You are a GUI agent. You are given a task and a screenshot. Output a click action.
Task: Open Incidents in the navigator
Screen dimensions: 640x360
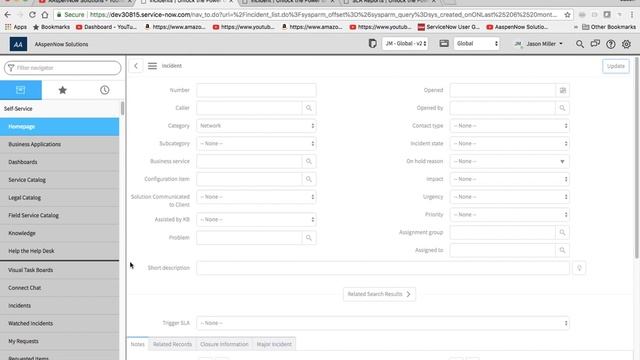60,305
